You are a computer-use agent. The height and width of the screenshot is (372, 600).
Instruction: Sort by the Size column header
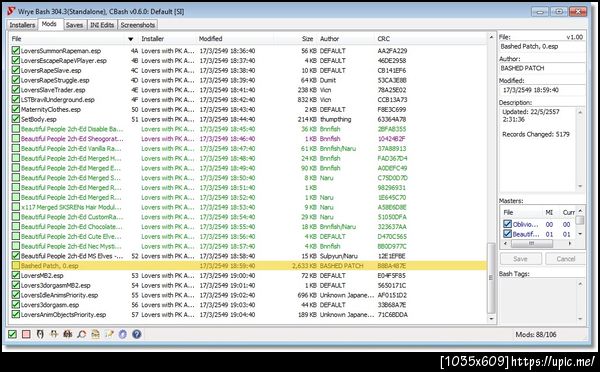point(295,39)
